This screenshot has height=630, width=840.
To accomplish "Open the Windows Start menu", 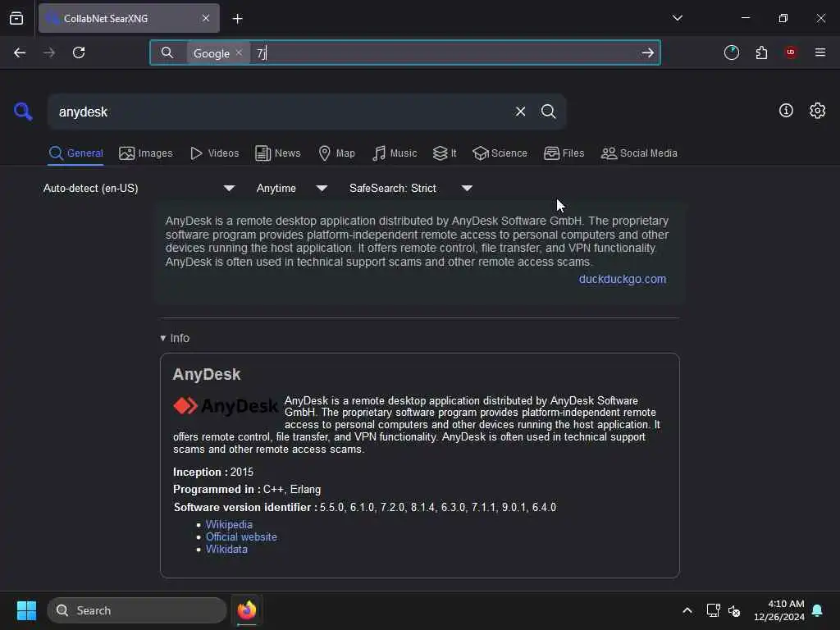I will (26, 610).
